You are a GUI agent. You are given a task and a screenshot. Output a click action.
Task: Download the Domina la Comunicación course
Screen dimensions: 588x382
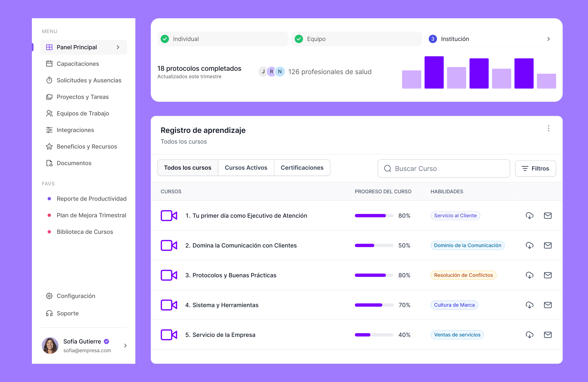(529, 245)
